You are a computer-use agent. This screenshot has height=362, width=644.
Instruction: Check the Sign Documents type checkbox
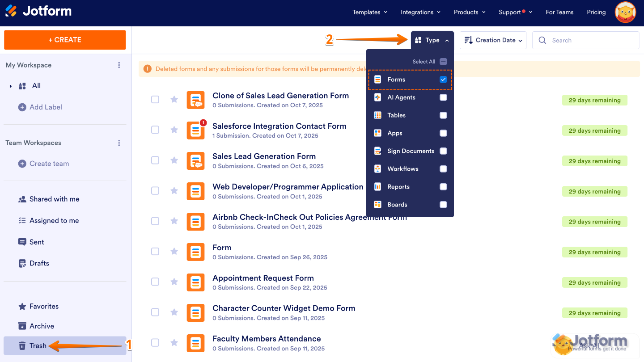coord(443,151)
